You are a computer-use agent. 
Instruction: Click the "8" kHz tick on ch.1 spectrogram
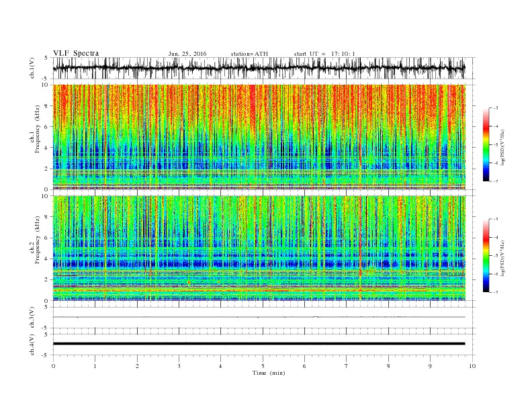click(47, 106)
